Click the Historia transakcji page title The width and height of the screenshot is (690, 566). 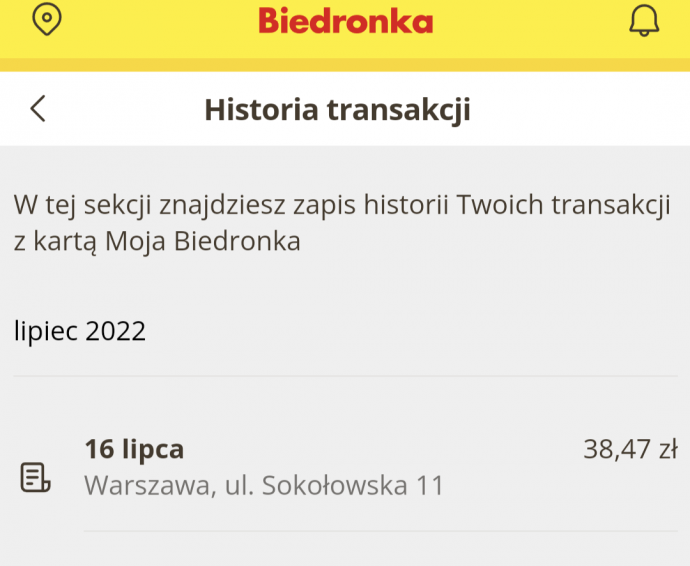tap(337, 109)
